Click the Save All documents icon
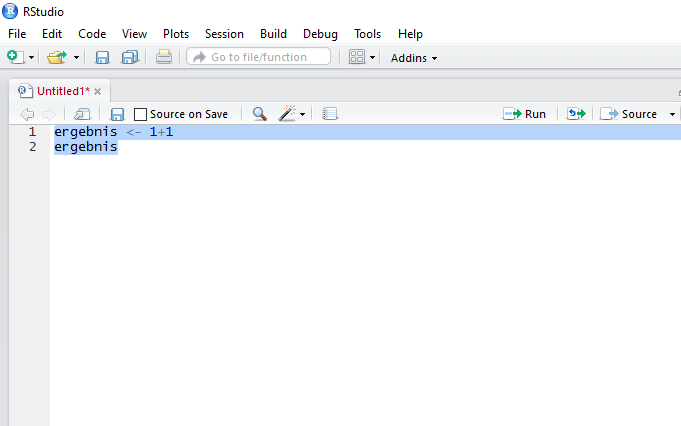 (129, 58)
